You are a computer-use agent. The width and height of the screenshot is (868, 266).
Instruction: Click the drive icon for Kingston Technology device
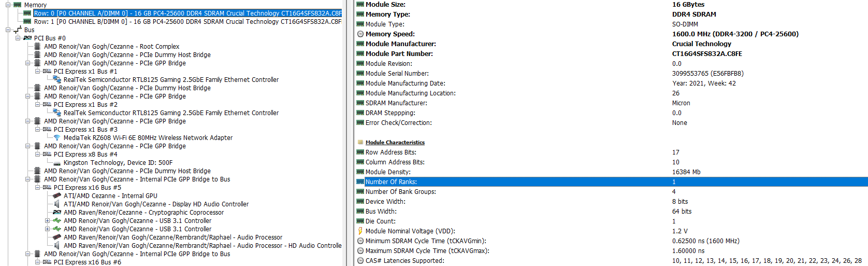pyautogui.click(x=57, y=163)
